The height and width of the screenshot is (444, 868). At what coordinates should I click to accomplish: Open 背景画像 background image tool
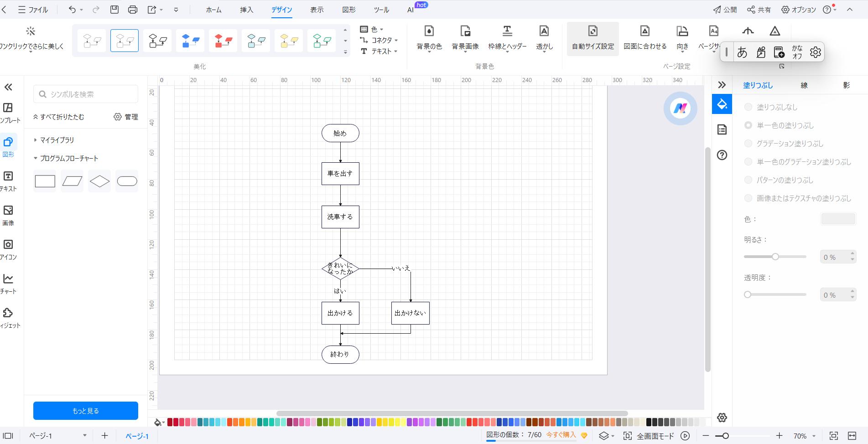[465, 38]
